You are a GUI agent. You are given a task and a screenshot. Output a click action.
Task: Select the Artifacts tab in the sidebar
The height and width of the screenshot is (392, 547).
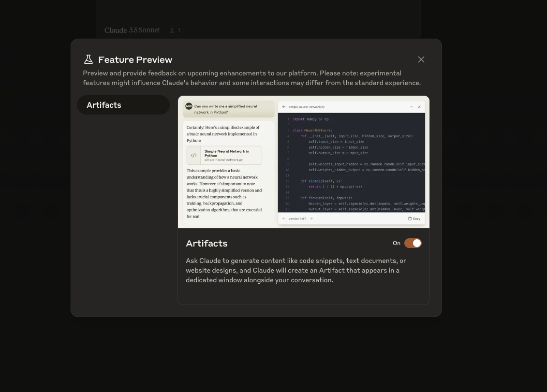tap(123, 105)
